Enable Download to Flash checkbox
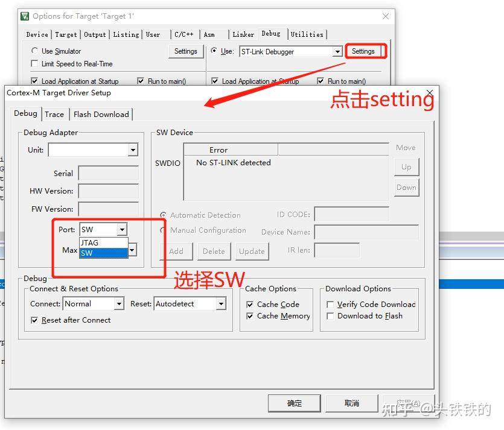 [330, 316]
